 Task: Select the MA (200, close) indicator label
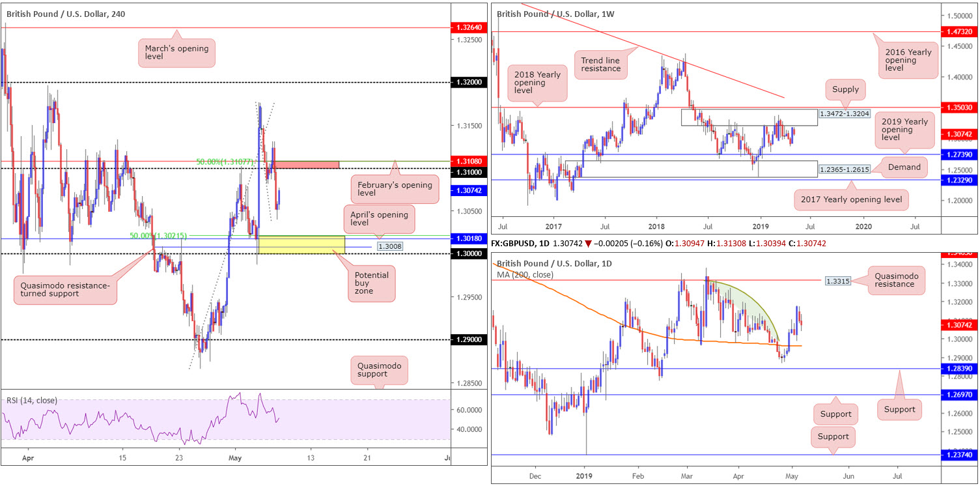[527, 275]
